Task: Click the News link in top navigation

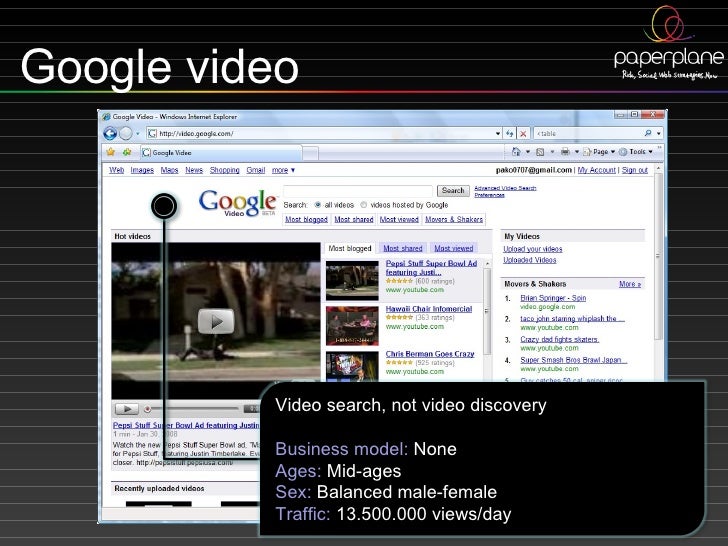Action: (194, 170)
